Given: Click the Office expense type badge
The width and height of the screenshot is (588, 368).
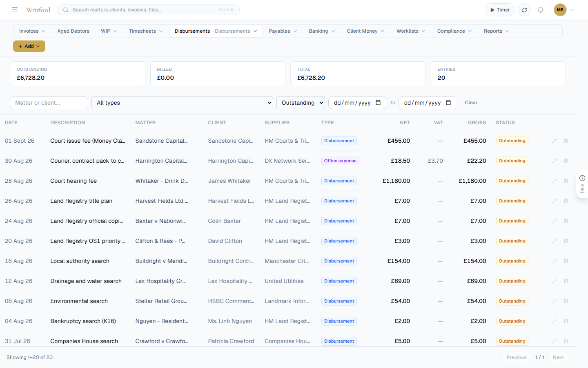Looking at the screenshot, I should point(340,161).
